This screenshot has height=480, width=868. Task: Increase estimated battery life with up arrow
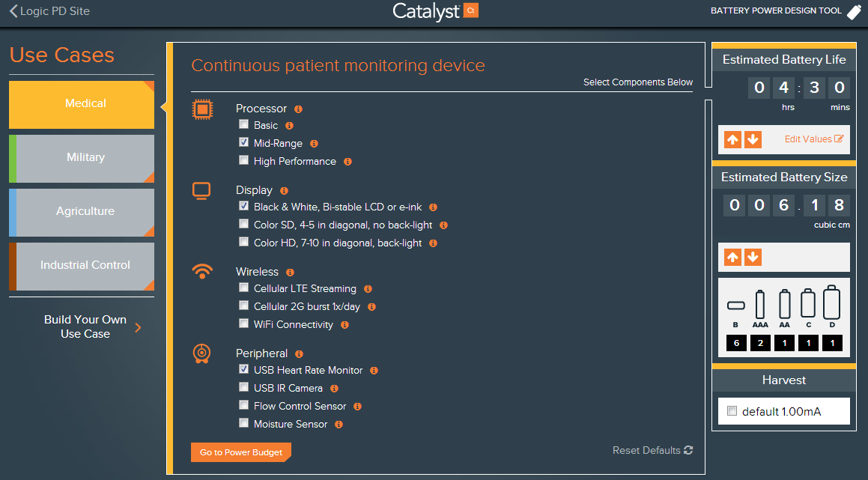[x=733, y=139]
